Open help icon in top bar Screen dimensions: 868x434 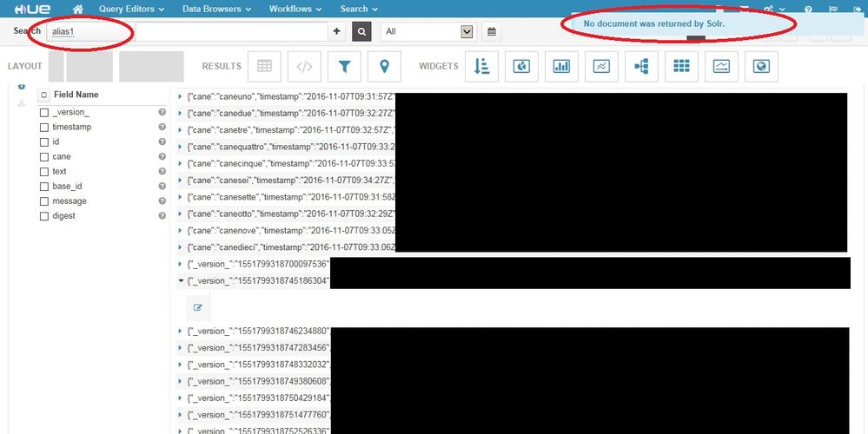coord(808,10)
